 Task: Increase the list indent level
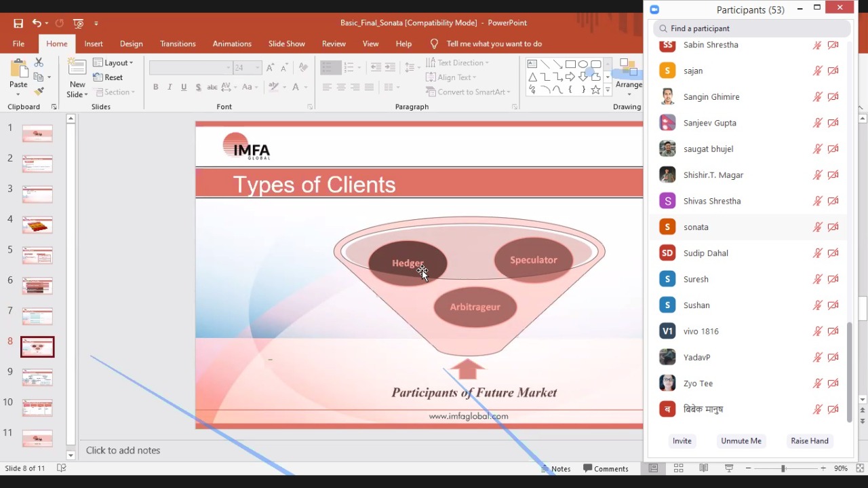coord(390,67)
